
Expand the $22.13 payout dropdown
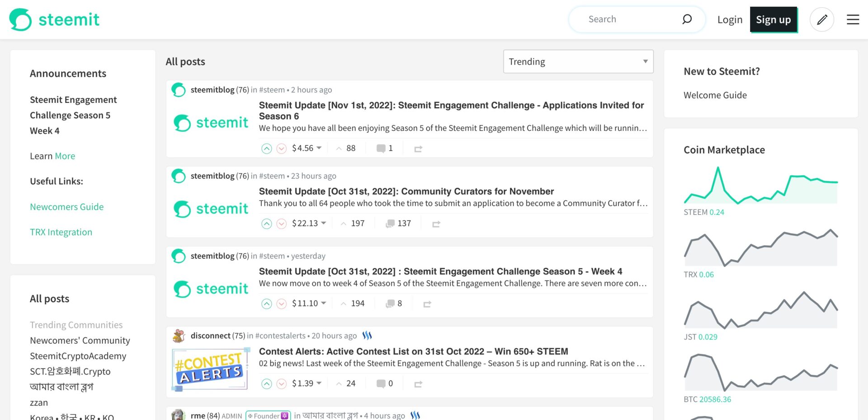pos(324,223)
